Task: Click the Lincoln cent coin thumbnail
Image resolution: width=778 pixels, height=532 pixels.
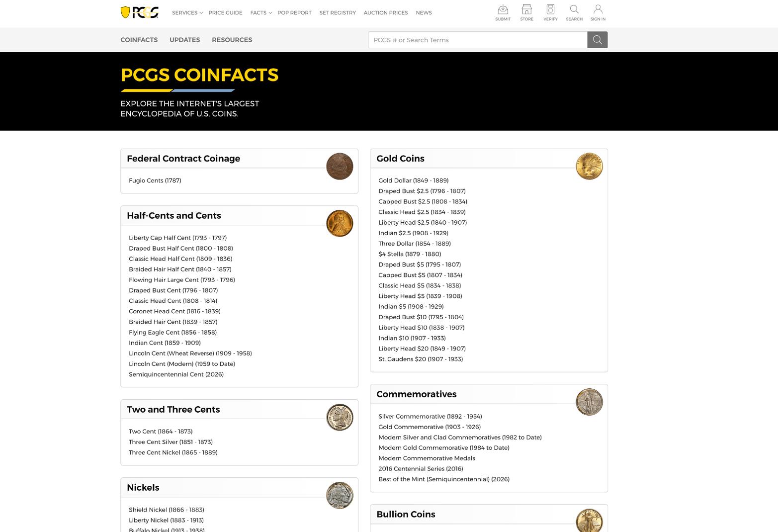Action: [340, 223]
